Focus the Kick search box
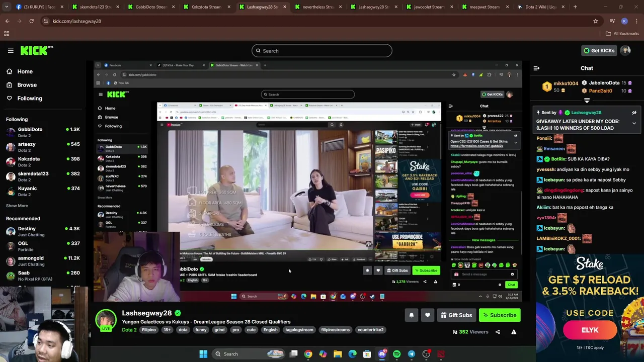644x362 pixels. click(322, 51)
